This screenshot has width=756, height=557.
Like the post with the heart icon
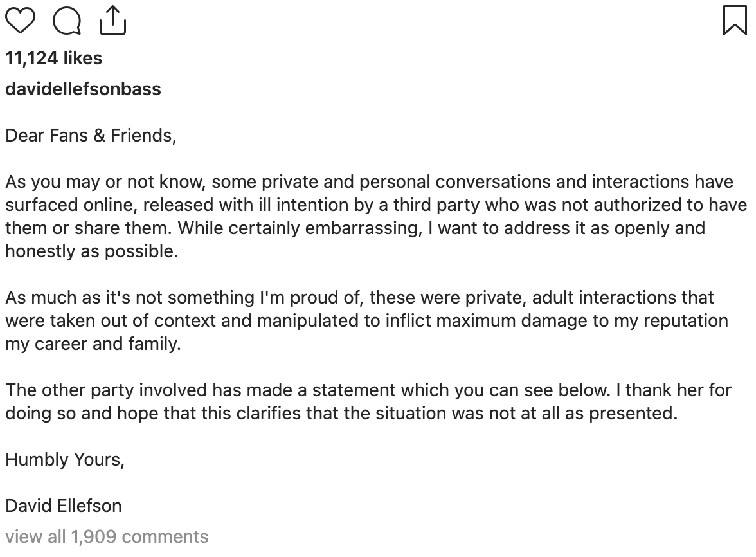(20, 20)
